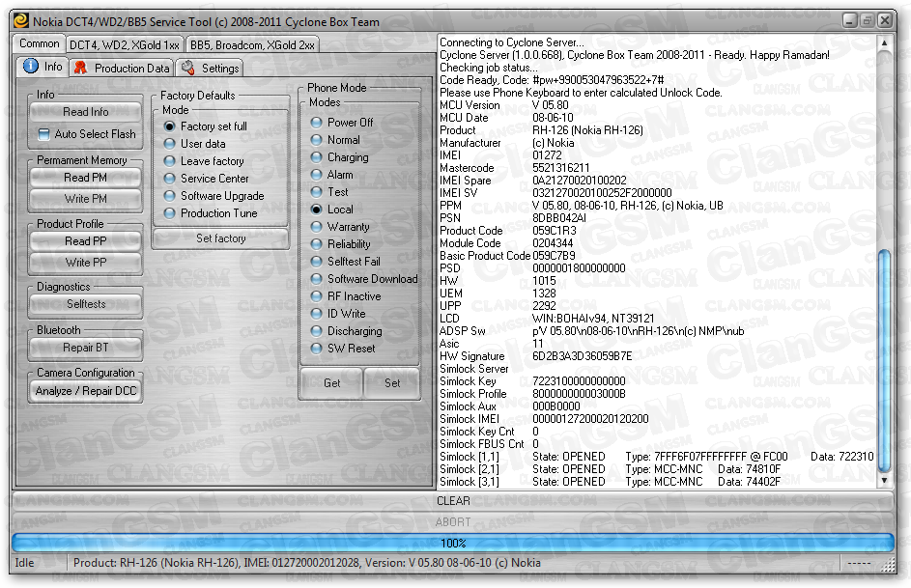Click the log vertical scrollbar thumb
The height and width of the screenshot is (588, 911).
pos(884,362)
